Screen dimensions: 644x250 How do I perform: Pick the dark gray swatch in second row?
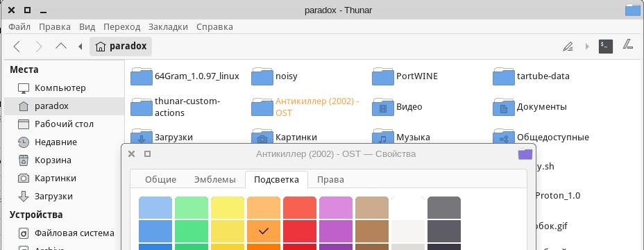point(444,231)
